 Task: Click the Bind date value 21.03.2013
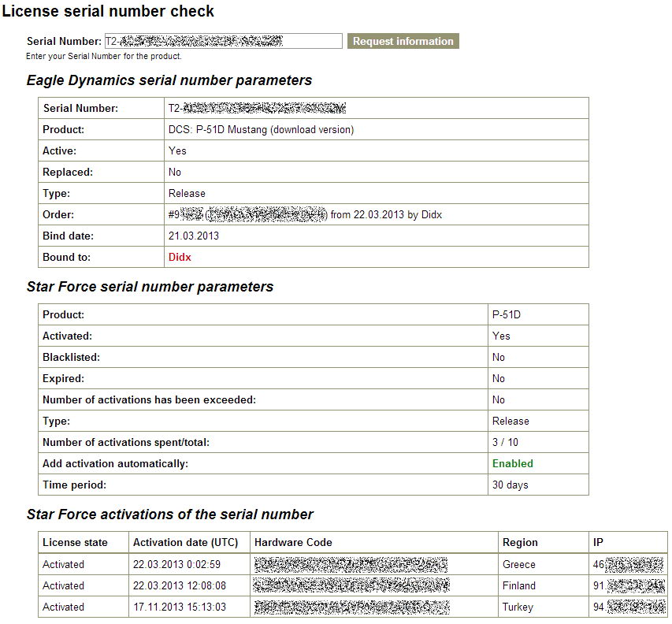click(194, 236)
